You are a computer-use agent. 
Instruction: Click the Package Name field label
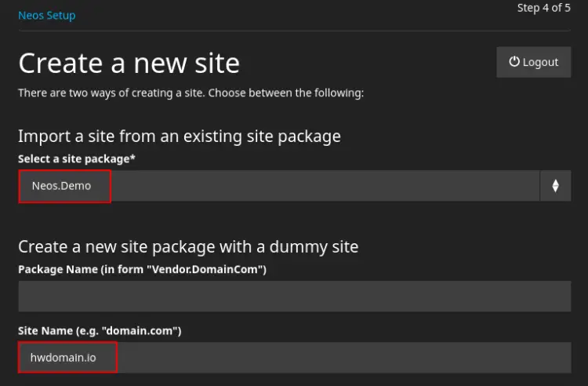pos(142,269)
